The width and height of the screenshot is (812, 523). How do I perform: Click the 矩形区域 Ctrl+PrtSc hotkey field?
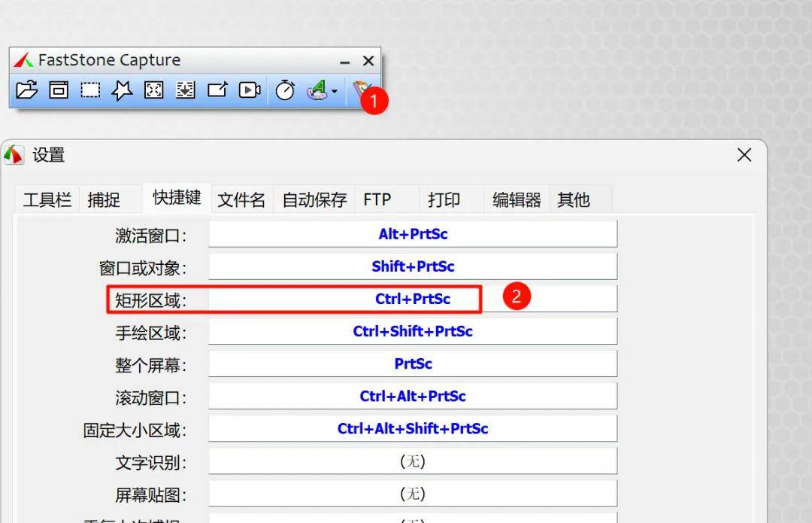413,299
